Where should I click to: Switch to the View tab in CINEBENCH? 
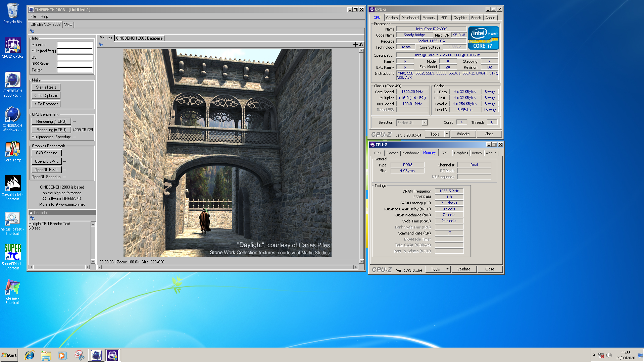tap(68, 25)
